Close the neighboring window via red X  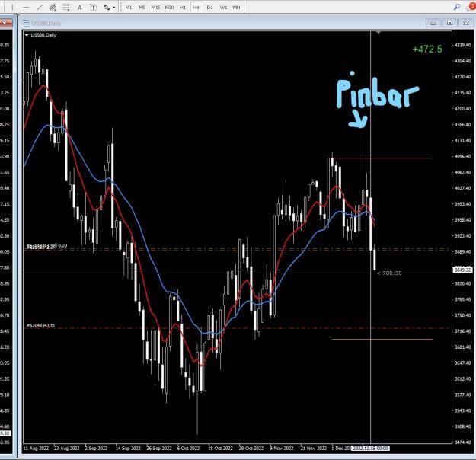[5, 23]
